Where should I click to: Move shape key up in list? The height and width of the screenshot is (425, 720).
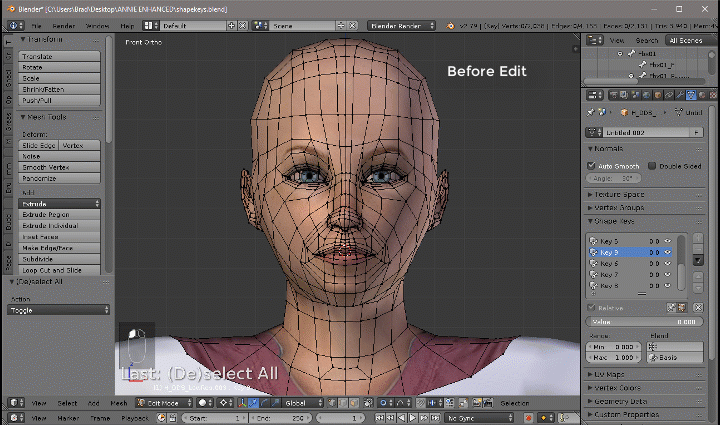click(698, 275)
